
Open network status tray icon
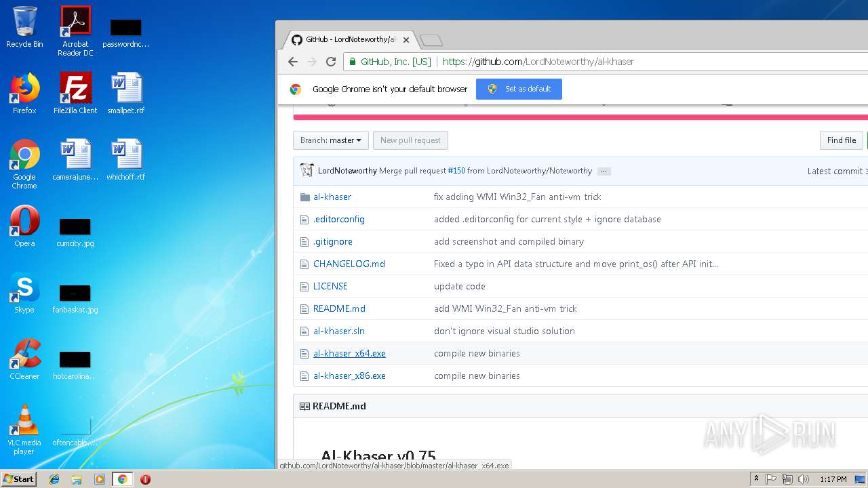(787, 479)
